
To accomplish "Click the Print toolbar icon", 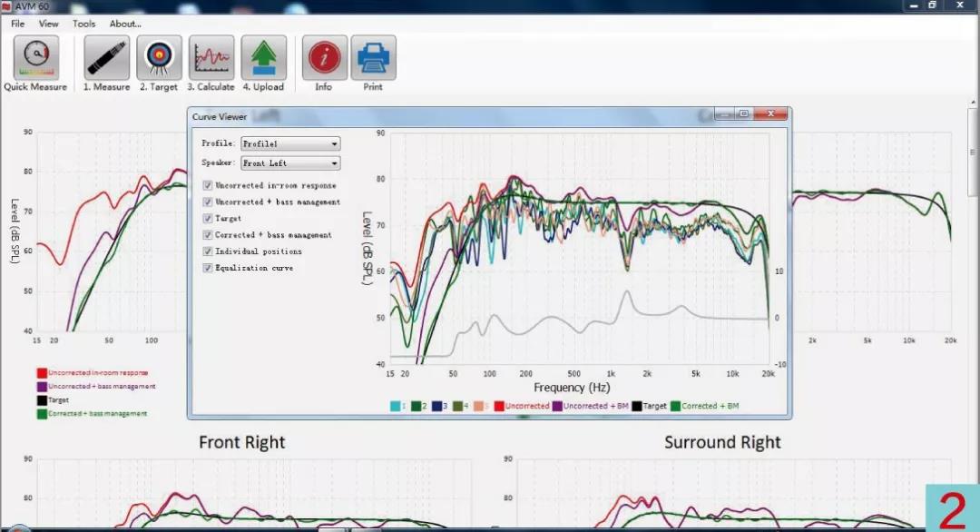I will pos(373,57).
